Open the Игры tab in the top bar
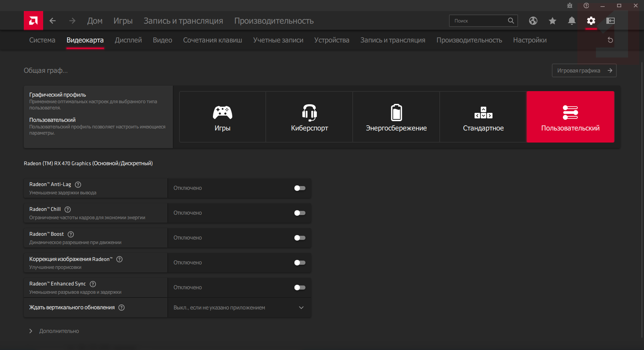This screenshot has width=644, height=350. (123, 21)
